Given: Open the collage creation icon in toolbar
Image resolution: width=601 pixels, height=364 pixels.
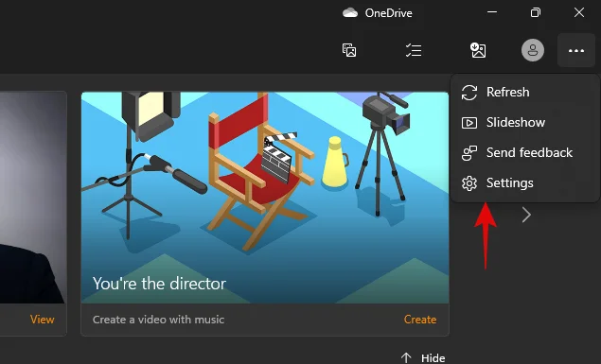Looking at the screenshot, I should point(349,50).
